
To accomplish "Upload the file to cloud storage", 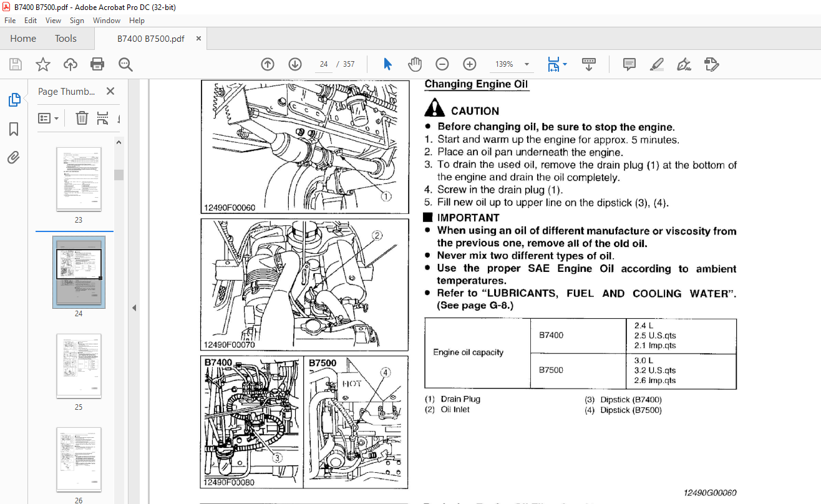I will [x=70, y=64].
